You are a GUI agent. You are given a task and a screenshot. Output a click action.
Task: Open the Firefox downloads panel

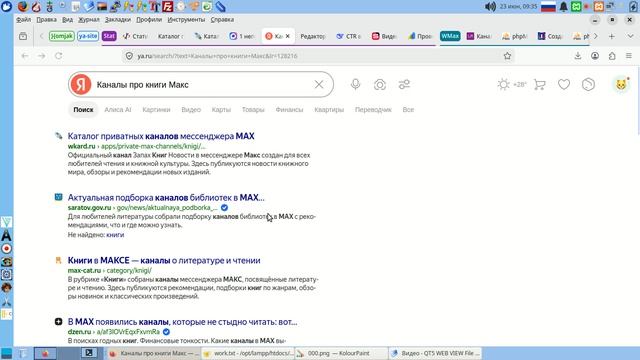578,56
